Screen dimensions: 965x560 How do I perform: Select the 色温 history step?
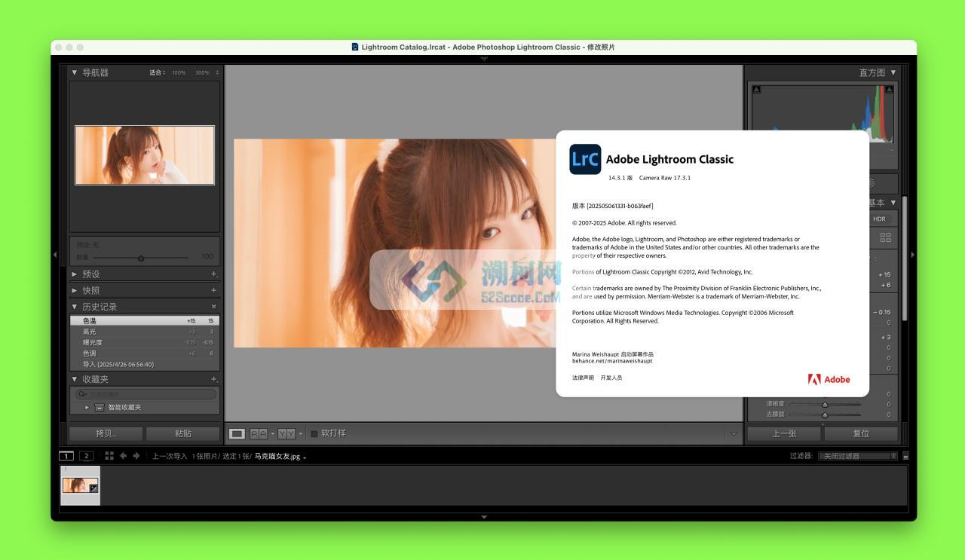pyautogui.click(x=145, y=320)
